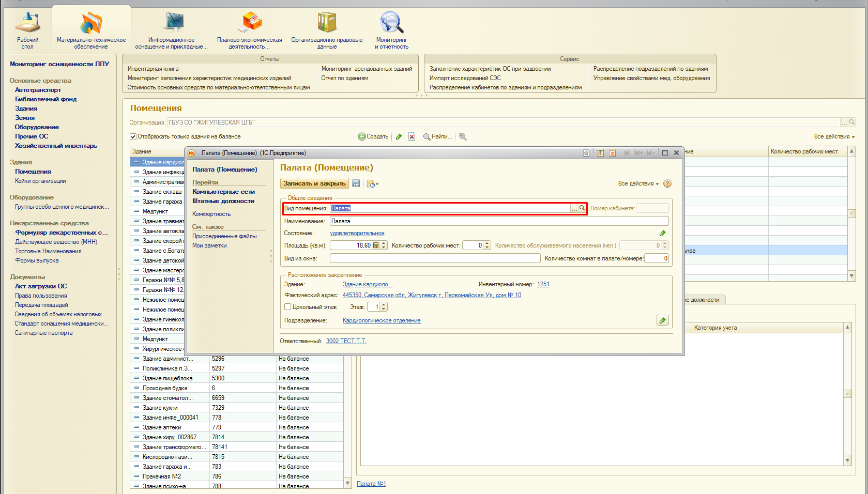This screenshot has height=494, width=868.
Task: Open the create-based-on dropdown next to save
Action: pos(372,183)
